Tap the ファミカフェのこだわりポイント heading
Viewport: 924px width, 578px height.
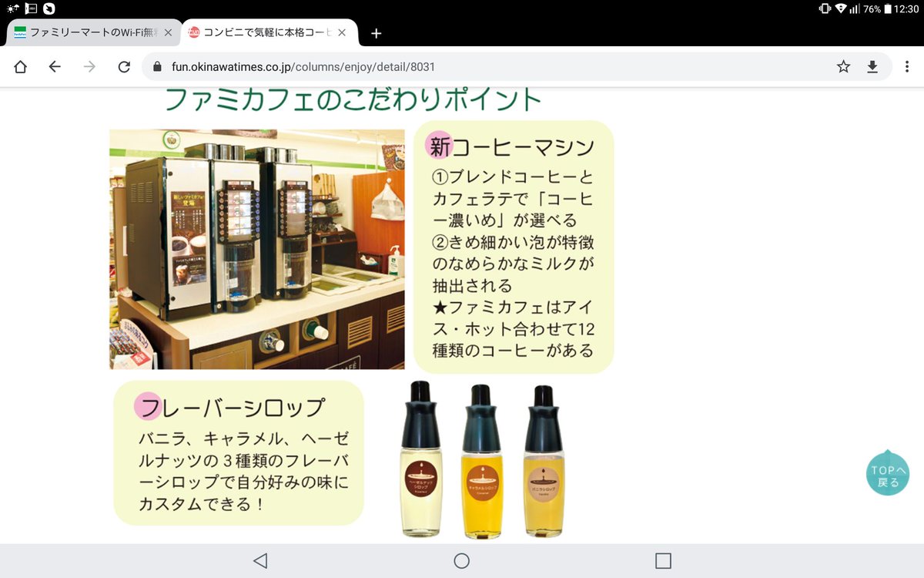point(353,100)
